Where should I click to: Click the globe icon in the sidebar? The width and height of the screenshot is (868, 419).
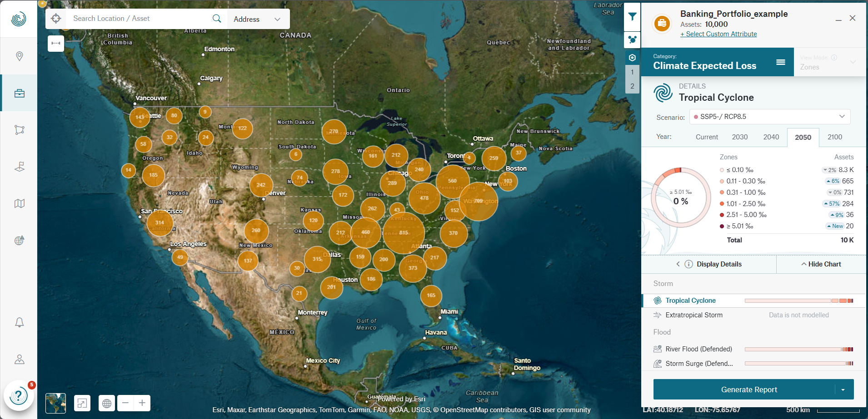19,241
